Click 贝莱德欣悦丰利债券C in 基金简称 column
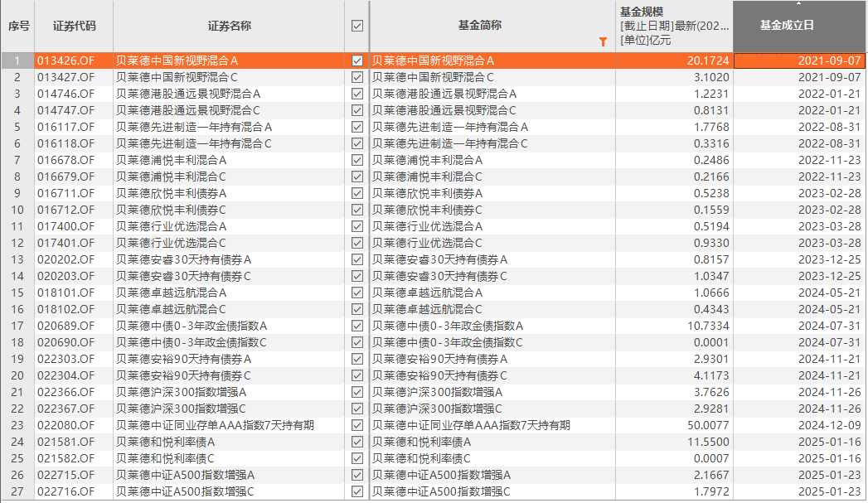Viewport: 868px width, 503px height. [x=427, y=210]
